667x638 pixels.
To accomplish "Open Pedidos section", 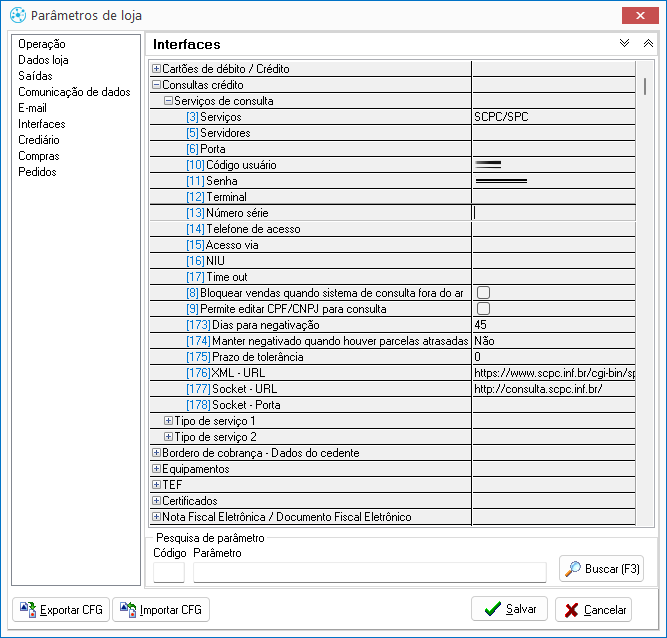I will pos(37,172).
